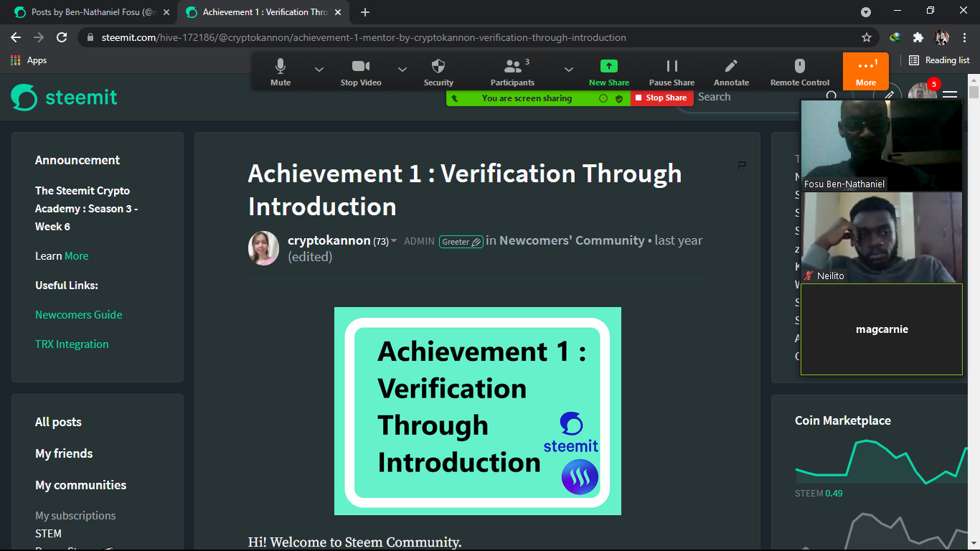Open Newcomers' Community link
Image resolution: width=980 pixels, height=551 pixels.
point(572,240)
